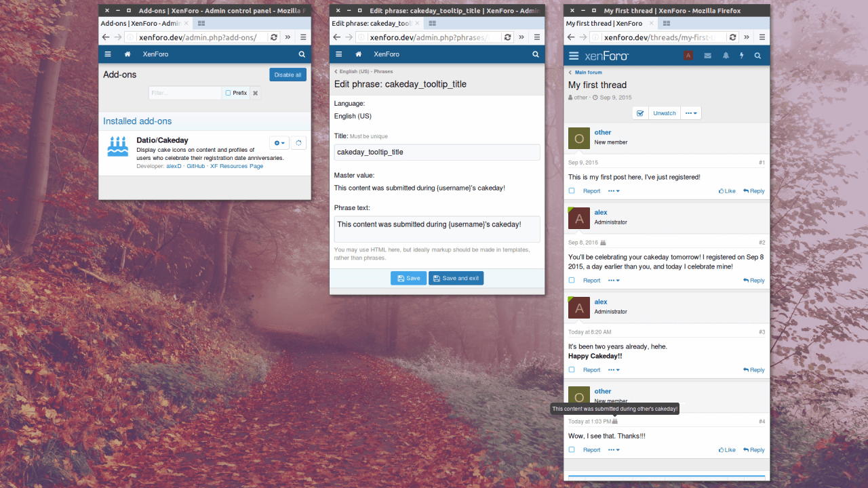Select the Edit phrase browser tab
868x488 pixels.
click(x=378, y=23)
